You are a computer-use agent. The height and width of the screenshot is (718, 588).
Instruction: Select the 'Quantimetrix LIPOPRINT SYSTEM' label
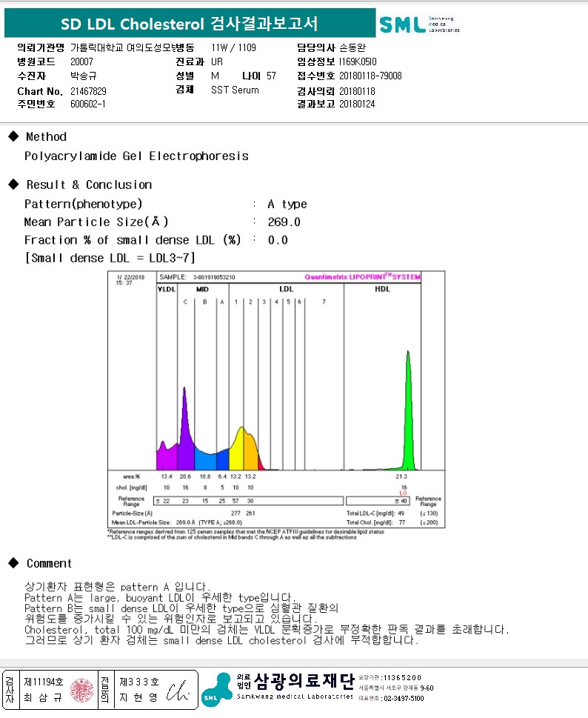(x=362, y=277)
